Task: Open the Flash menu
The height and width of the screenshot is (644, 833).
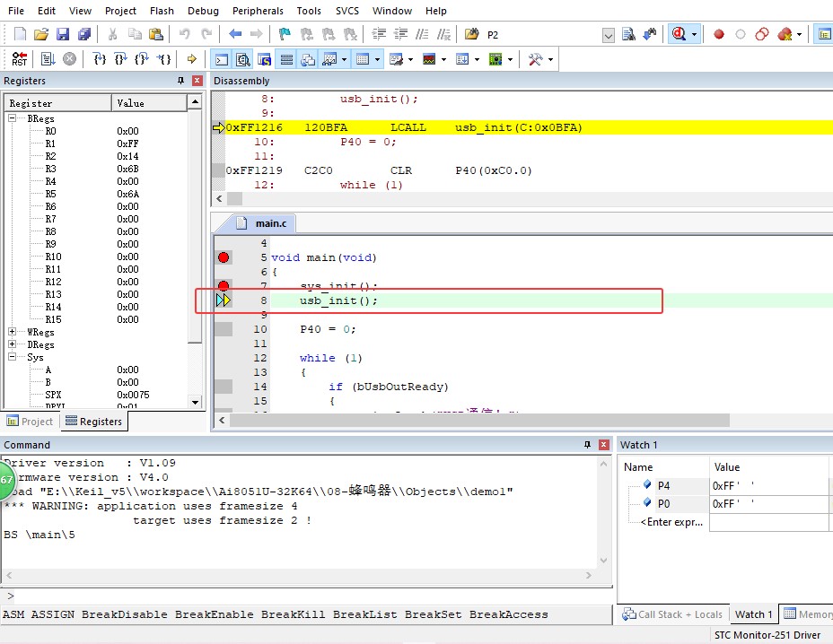Action: [162, 11]
